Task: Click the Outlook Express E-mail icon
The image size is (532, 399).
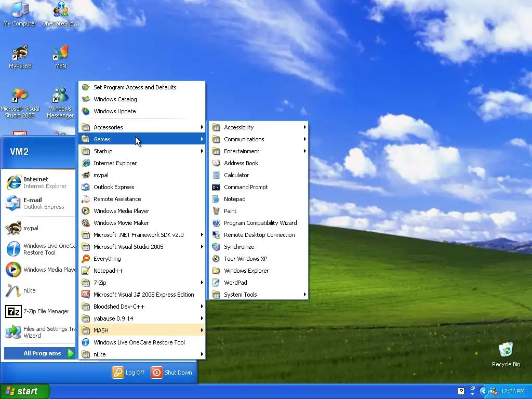Action: (x=13, y=203)
